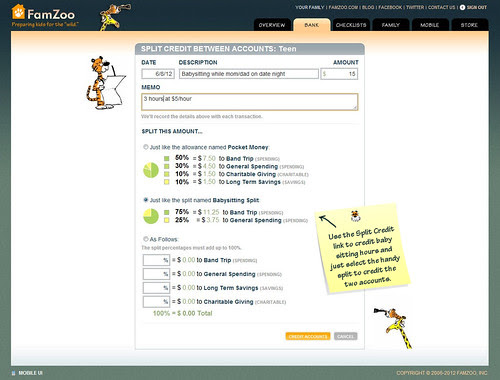Click the Amount input field
The image size is (500, 380).
click(x=339, y=74)
